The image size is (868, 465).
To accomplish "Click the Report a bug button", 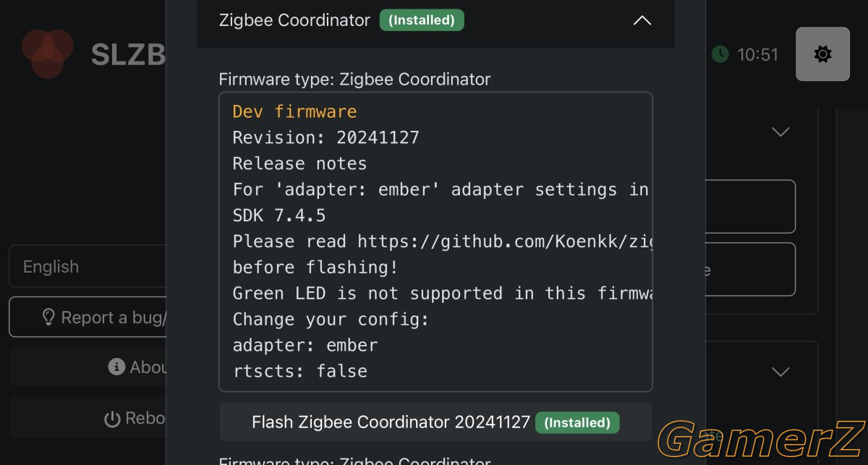I will coord(88,317).
